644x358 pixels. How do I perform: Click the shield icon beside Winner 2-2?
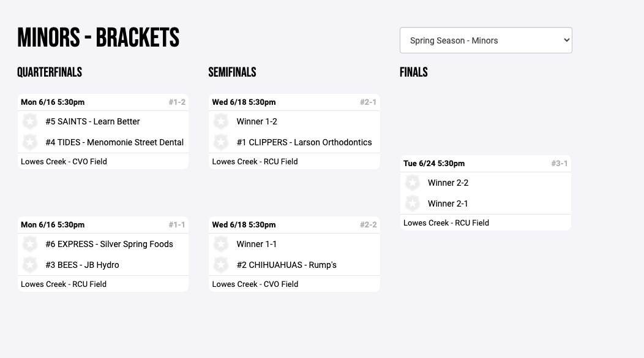tap(413, 183)
